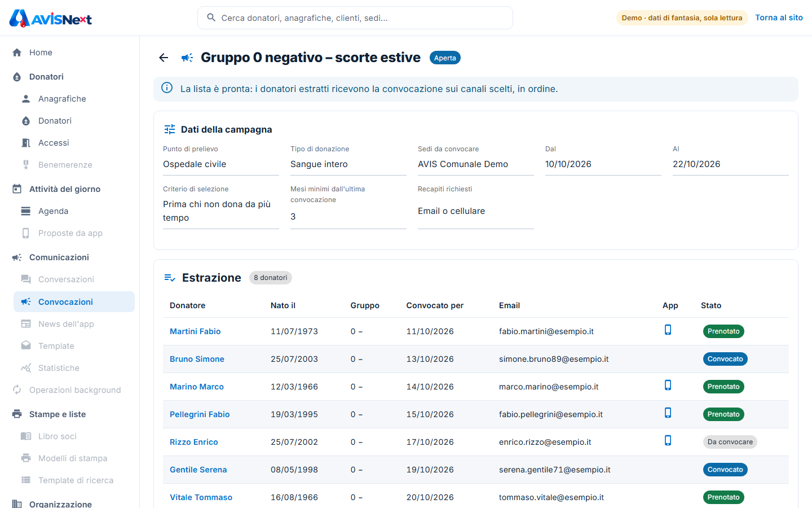The height and width of the screenshot is (508, 812).
Task: Click the info icon in the banner
Action: (x=167, y=87)
